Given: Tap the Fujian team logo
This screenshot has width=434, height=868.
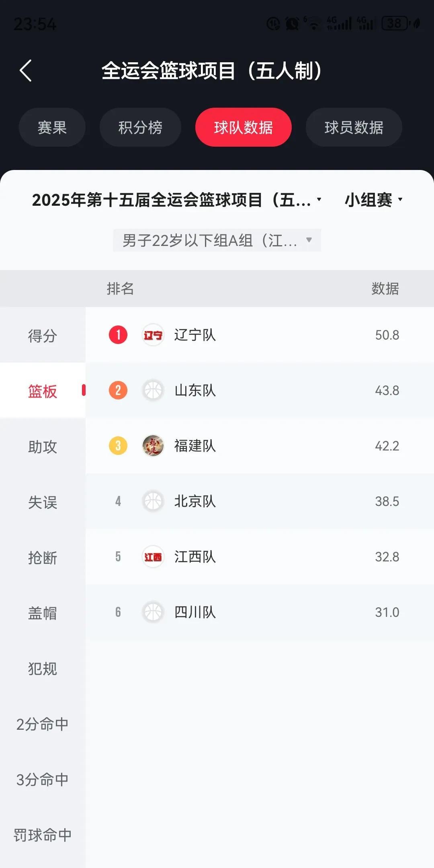Looking at the screenshot, I should click(153, 446).
